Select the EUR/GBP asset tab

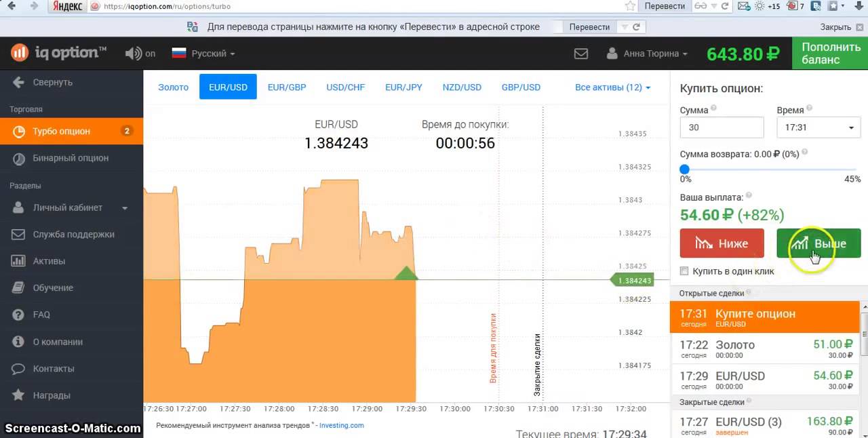287,87
